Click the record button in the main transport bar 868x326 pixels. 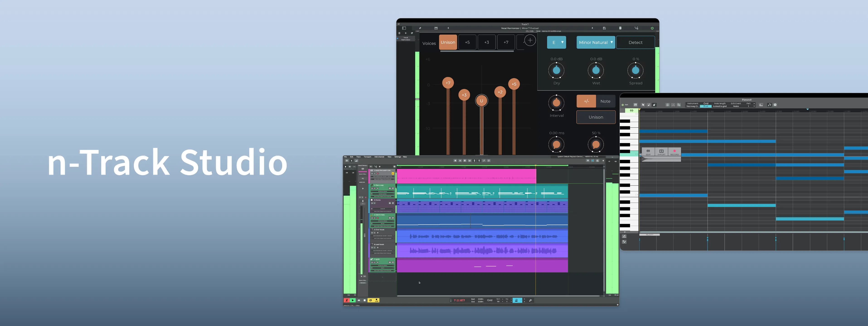coord(347,300)
